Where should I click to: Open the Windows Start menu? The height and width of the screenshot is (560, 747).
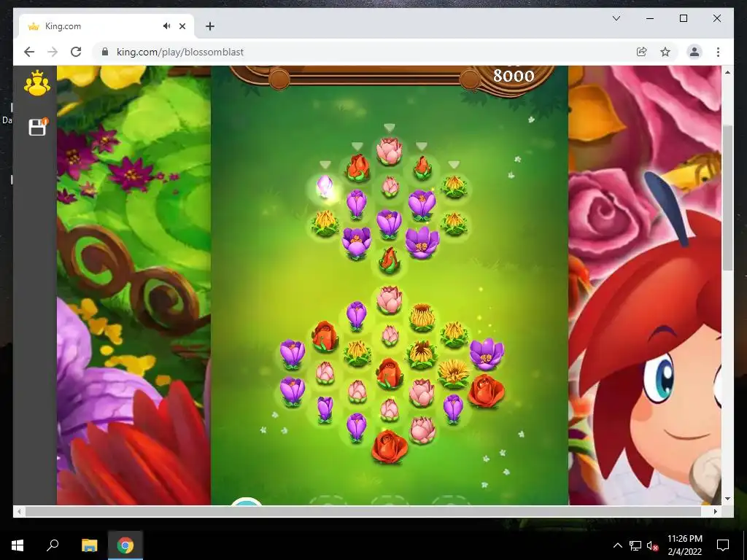click(18, 545)
